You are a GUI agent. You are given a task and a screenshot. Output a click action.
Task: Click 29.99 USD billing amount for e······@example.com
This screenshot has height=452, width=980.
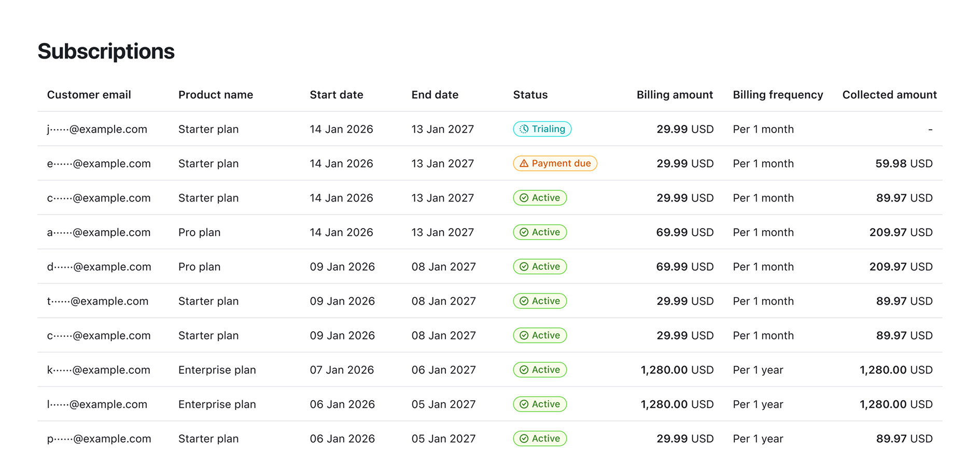[685, 163]
